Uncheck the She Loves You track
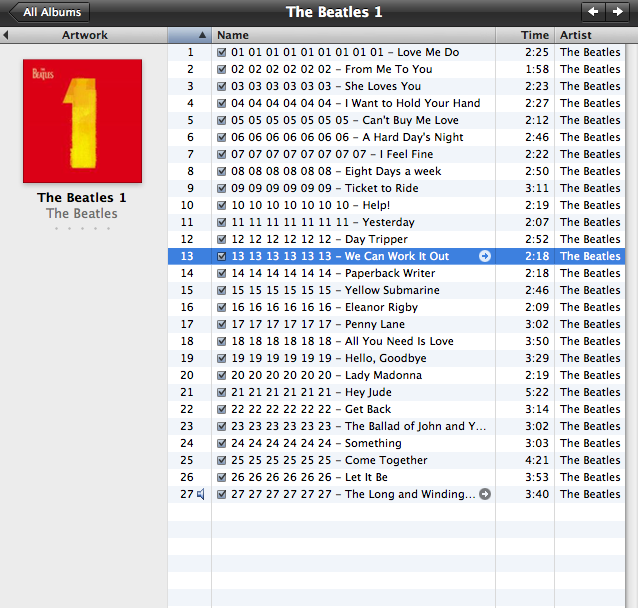The image size is (638, 608). pos(221,86)
